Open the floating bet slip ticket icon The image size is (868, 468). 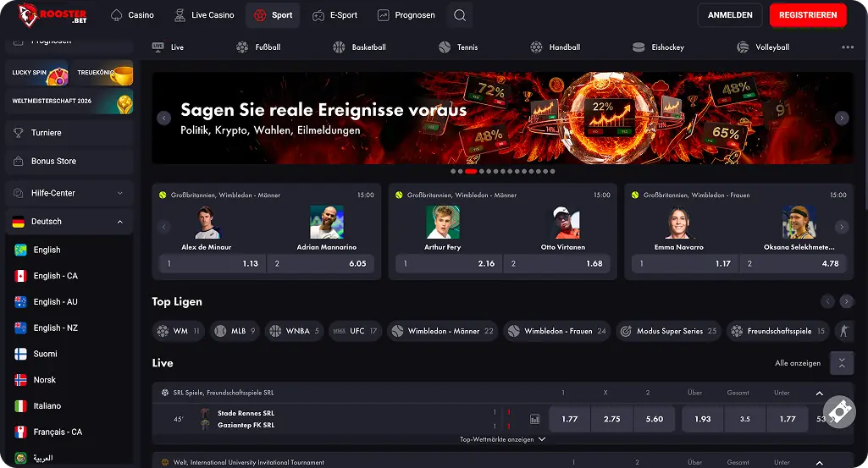click(x=839, y=411)
